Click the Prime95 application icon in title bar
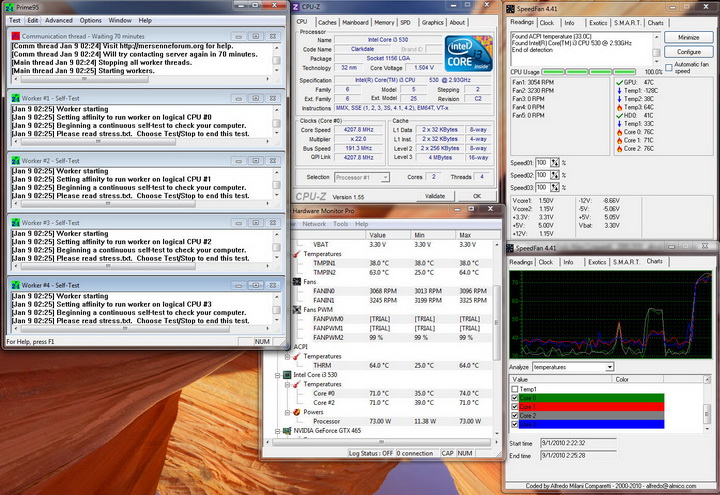Image resolution: width=720 pixels, height=495 pixels. point(10,6)
